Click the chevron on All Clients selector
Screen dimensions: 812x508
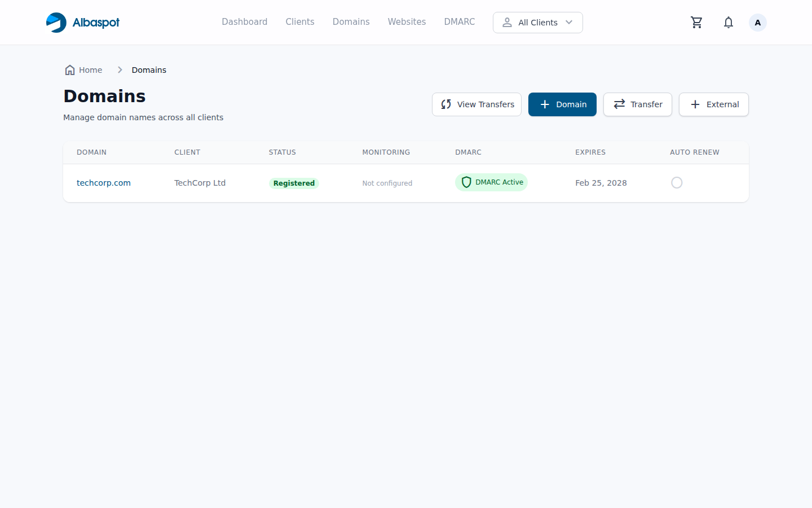569,23
